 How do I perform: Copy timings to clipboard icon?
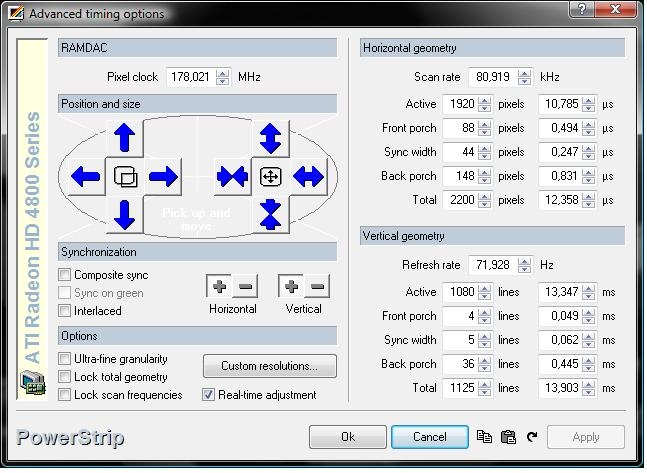tap(484, 437)
